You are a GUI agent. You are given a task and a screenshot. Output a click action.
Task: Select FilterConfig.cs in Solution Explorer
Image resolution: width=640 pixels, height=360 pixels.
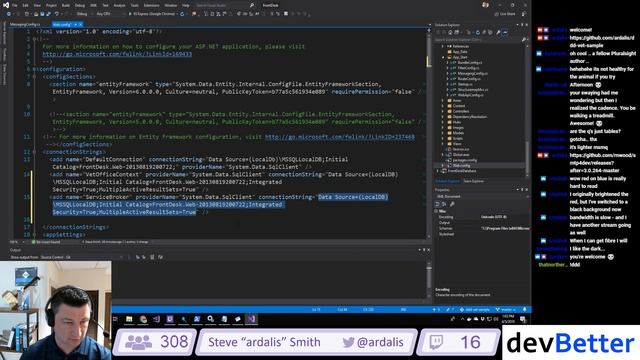(x=468, y=68)
